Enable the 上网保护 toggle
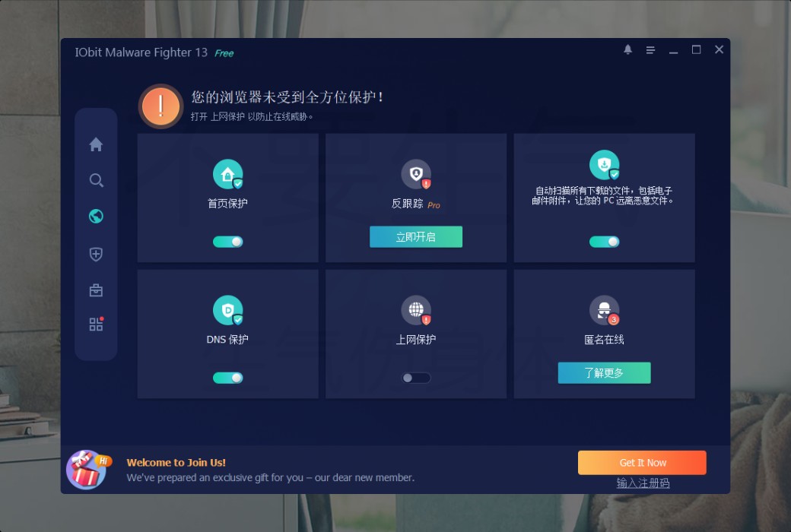 tap(415, 377)
